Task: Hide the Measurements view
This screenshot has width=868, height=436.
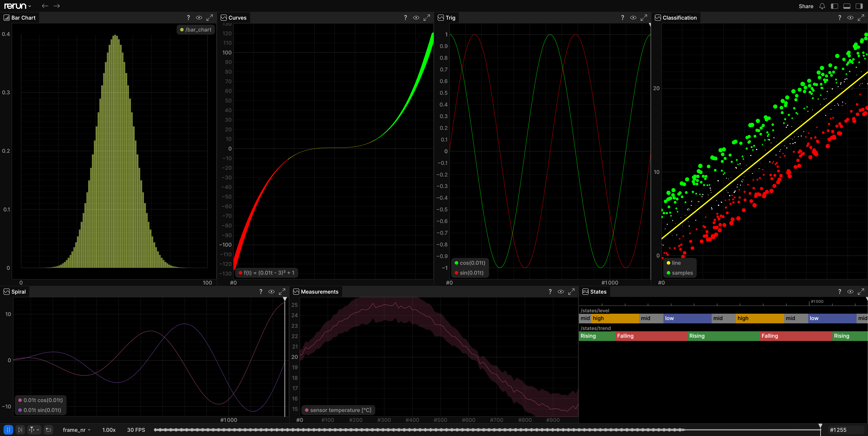Action: pyautogui.click(x=561, y=292)
